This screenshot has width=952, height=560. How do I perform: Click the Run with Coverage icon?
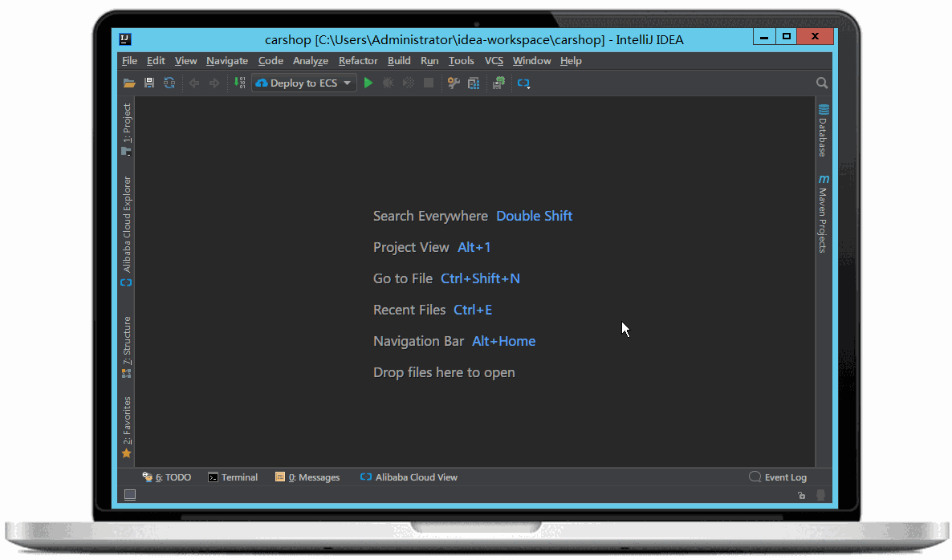point(409,83)
